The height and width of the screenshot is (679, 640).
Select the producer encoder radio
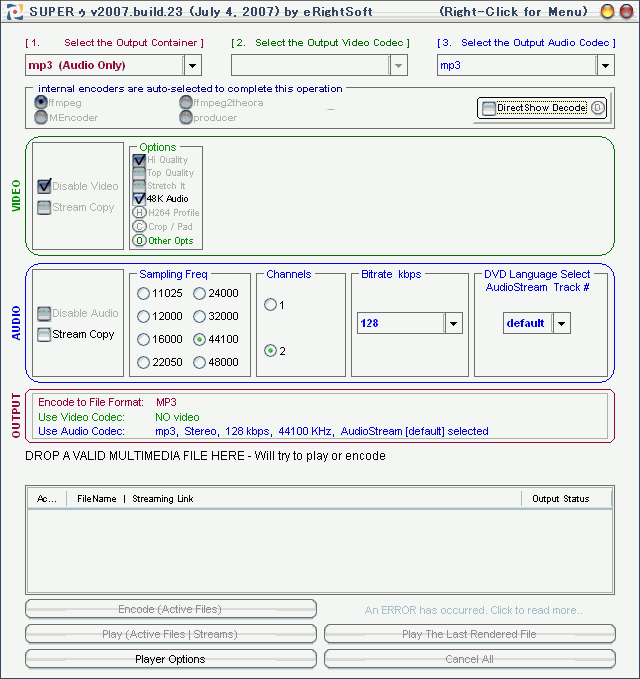tap(186, 117)
